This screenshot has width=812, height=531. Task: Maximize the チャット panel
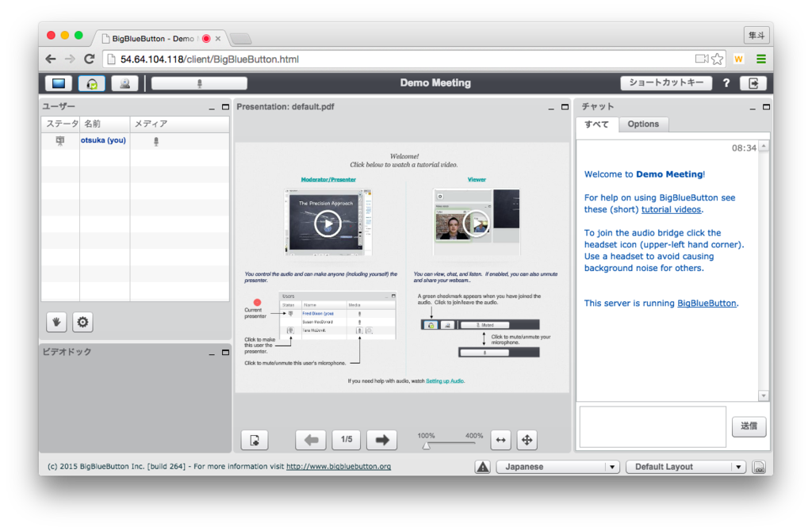click(x=767, y=107)
